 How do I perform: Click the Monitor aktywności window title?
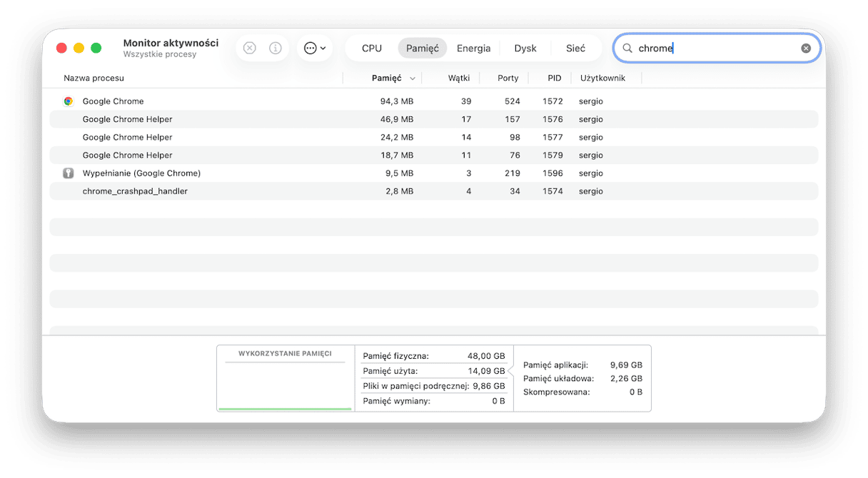pyautogui.click(x=171, y=44)
